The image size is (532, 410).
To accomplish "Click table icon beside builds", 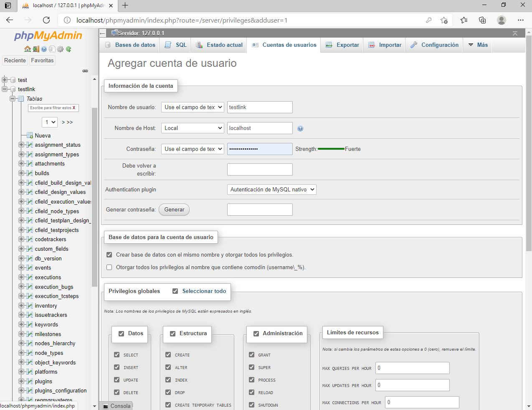I will 30,173.
